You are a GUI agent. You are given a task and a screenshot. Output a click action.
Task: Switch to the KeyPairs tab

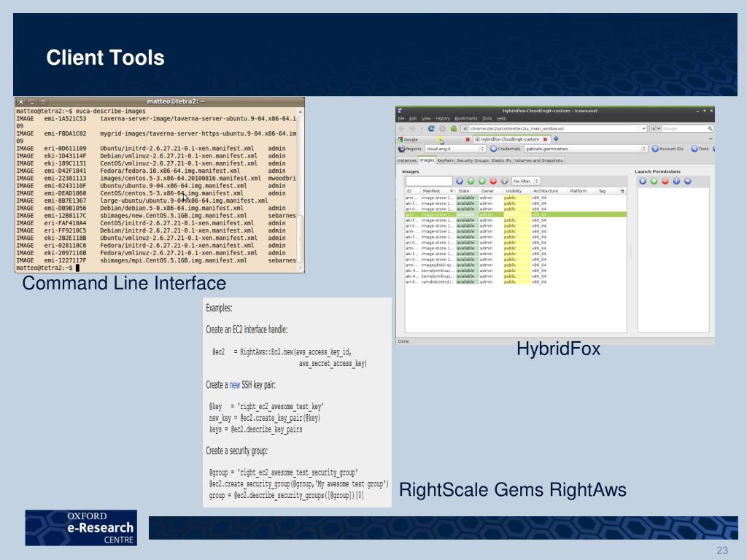click(x=446, y=160)
